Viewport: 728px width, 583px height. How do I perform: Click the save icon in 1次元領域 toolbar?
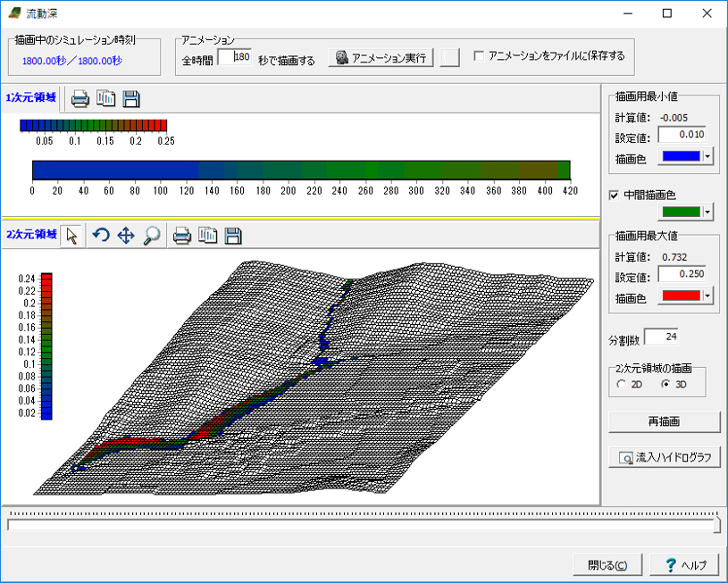131,98
